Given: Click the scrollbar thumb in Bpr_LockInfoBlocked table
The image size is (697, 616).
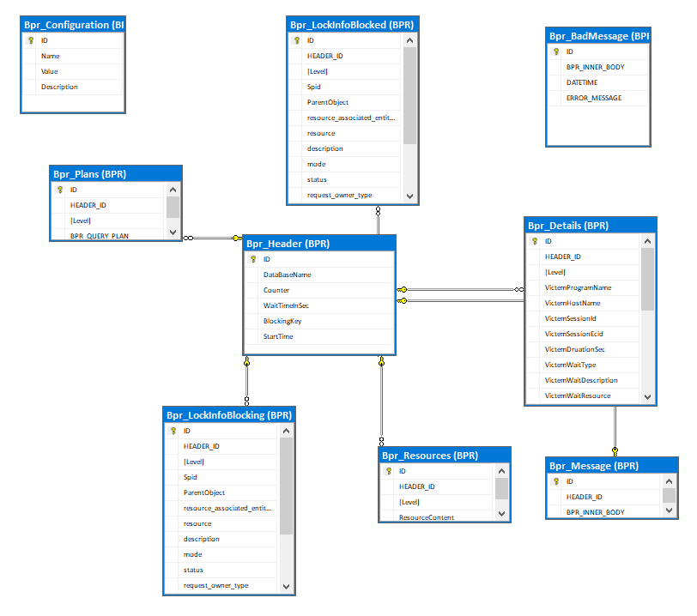Looking at the screenshot, I should point(409,95).
